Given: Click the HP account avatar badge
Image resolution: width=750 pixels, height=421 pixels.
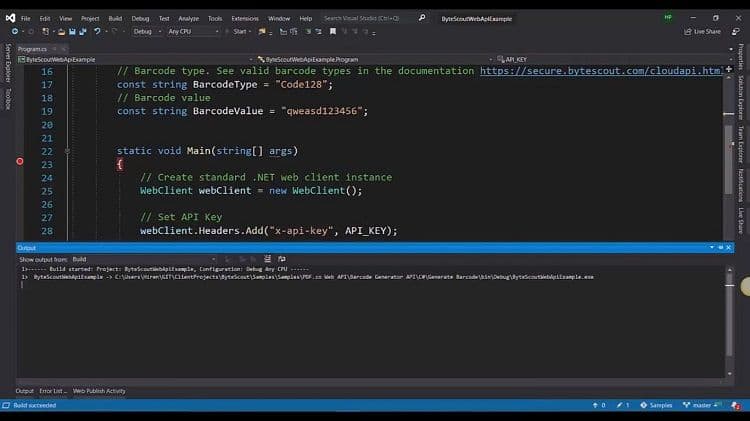Looking at the screenshot, I should click(668, 17).
